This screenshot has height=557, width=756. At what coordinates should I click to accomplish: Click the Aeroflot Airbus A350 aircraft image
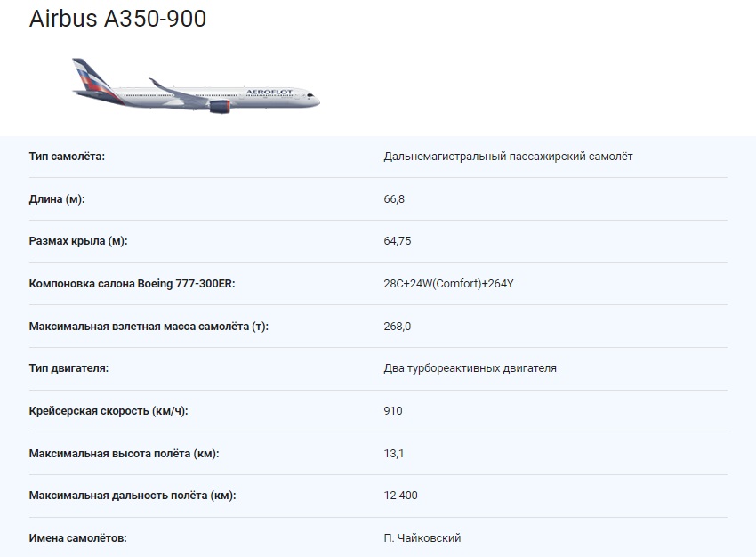tap(196, 85)
